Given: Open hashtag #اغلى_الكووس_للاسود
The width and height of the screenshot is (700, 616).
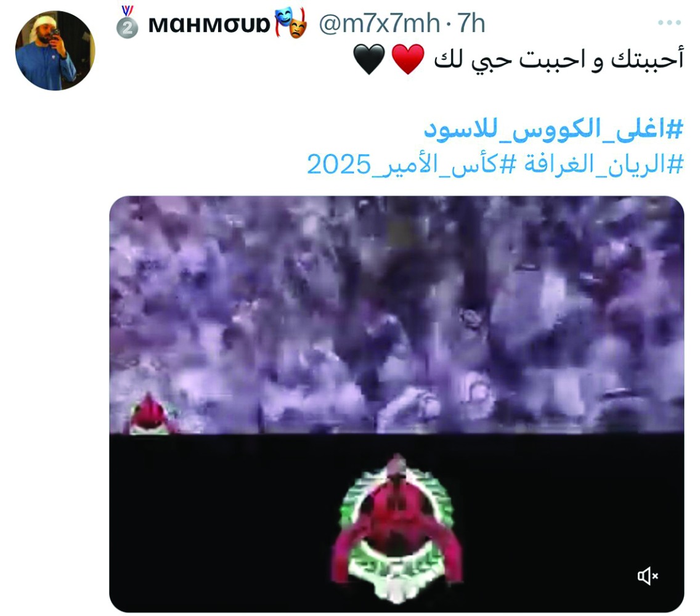Looking at the screenshot, I should click(x=553, y=129).
